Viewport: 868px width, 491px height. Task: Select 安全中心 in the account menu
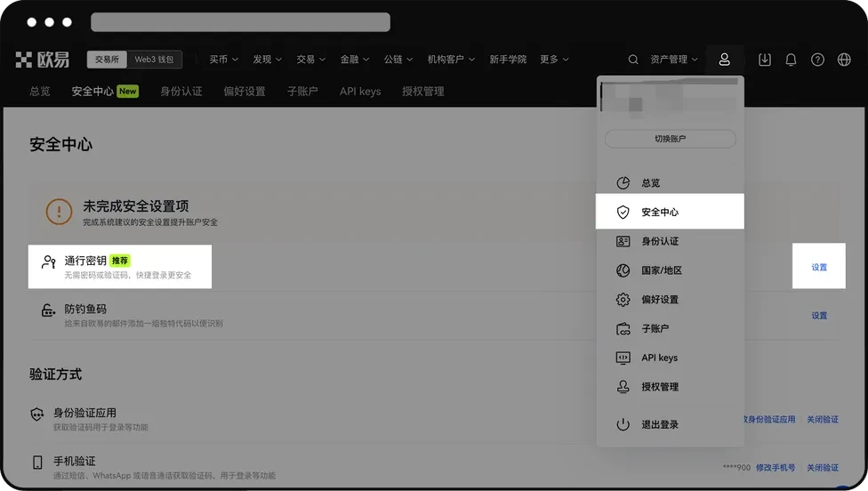[x=660, y=212]
